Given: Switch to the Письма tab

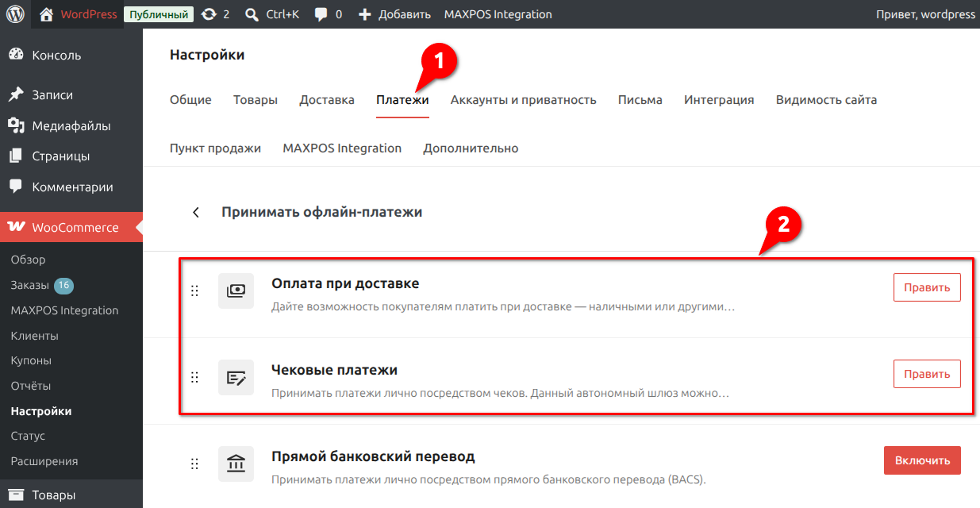Looking at the screenshot, I should pyautogui.click(x=640, y=99).
